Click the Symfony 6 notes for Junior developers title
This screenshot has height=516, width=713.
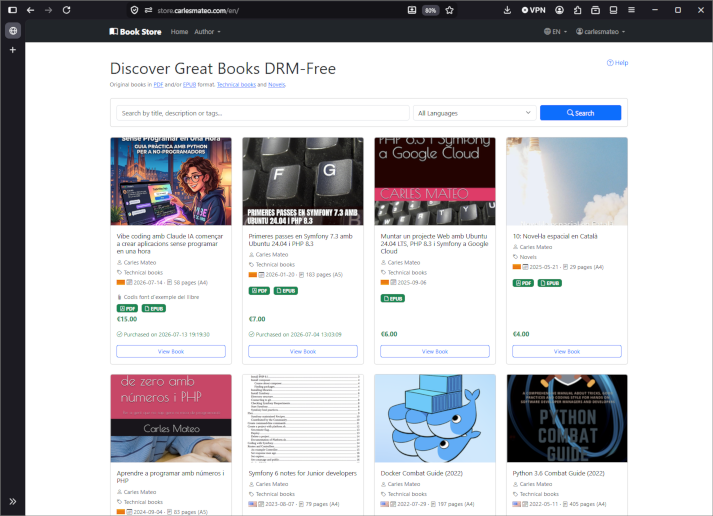pyautogui.click(x=302, y=473)
